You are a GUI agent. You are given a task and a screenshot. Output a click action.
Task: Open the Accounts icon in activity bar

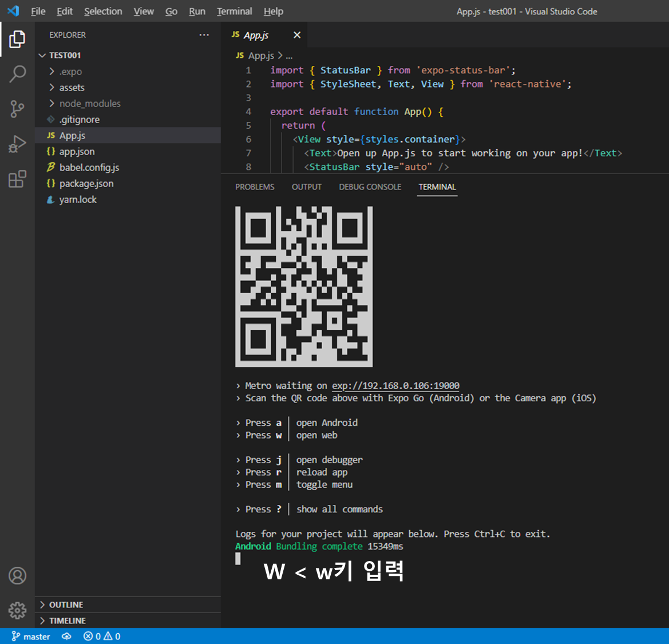[x=17, y=576]
